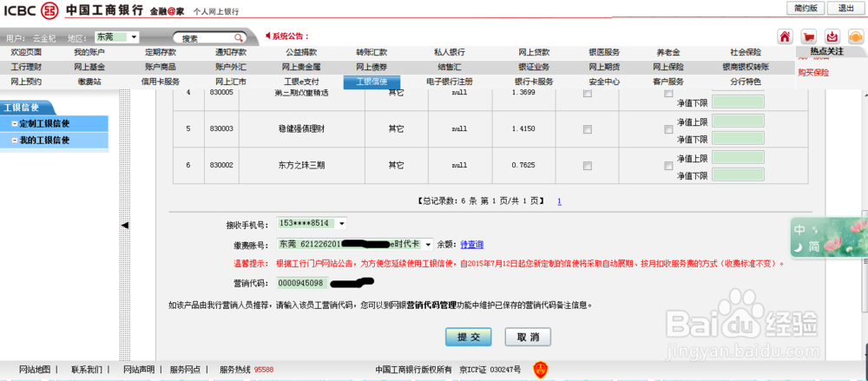Open the 定期存款 menu
This screenshot has height=381, width=868.
coord(161,53)
